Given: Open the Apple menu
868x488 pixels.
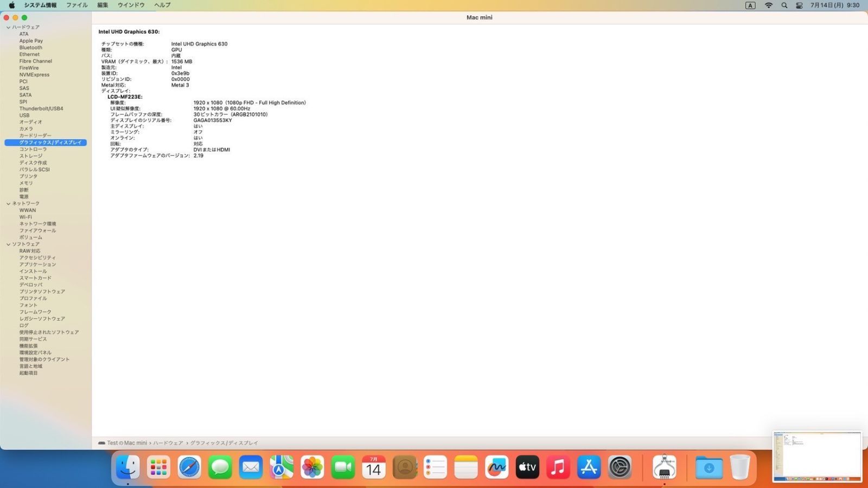Looking at the screenshot, I should [11, 5].
